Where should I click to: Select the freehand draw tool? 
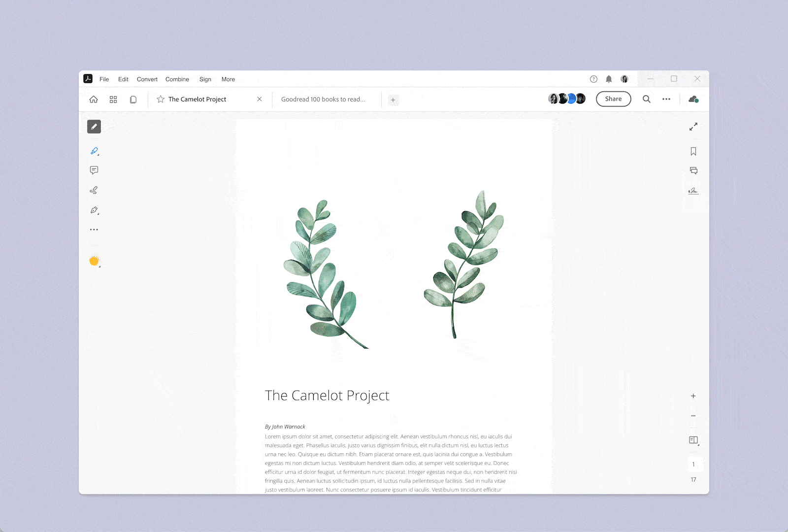tap(94, 190)
